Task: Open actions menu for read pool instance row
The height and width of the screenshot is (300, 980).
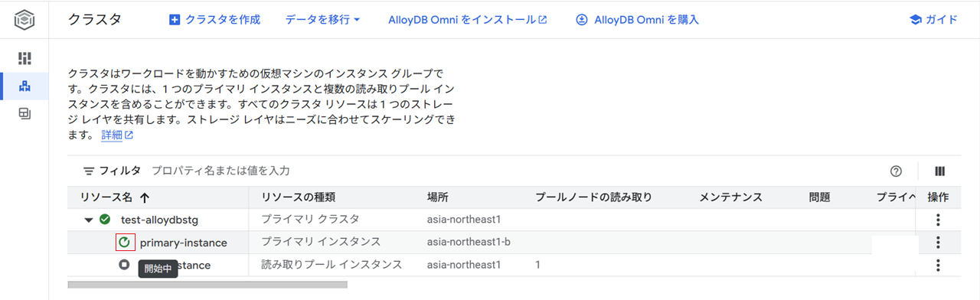Action: point(938,265)
